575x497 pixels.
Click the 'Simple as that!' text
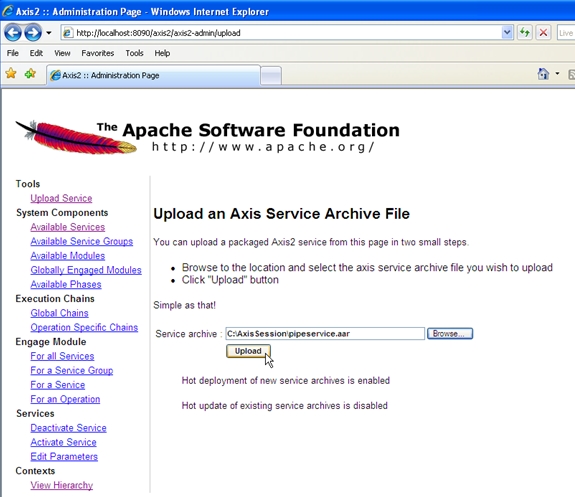(x=184, y=305)
